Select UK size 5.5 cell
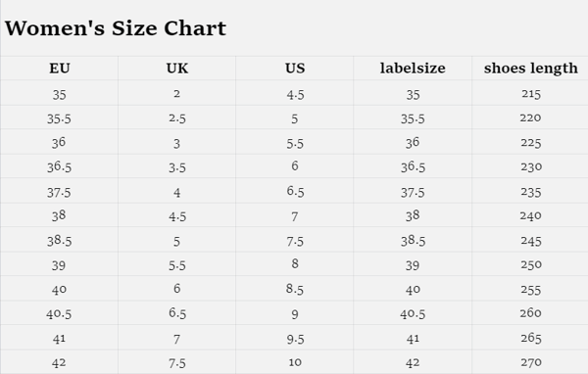The width and height of the screenshot is (588, 374). 177,265
